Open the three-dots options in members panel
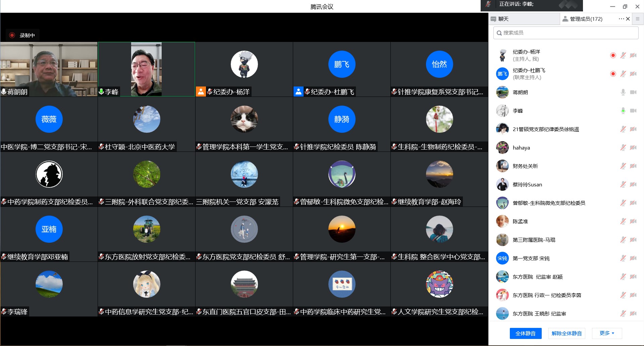 click(621, 19)
